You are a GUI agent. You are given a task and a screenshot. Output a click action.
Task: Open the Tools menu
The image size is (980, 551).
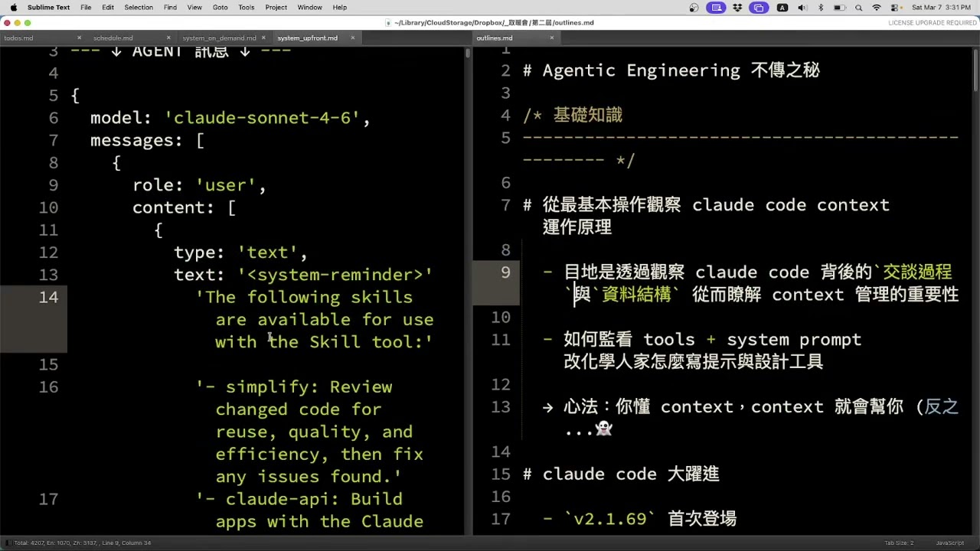point(246,7)
